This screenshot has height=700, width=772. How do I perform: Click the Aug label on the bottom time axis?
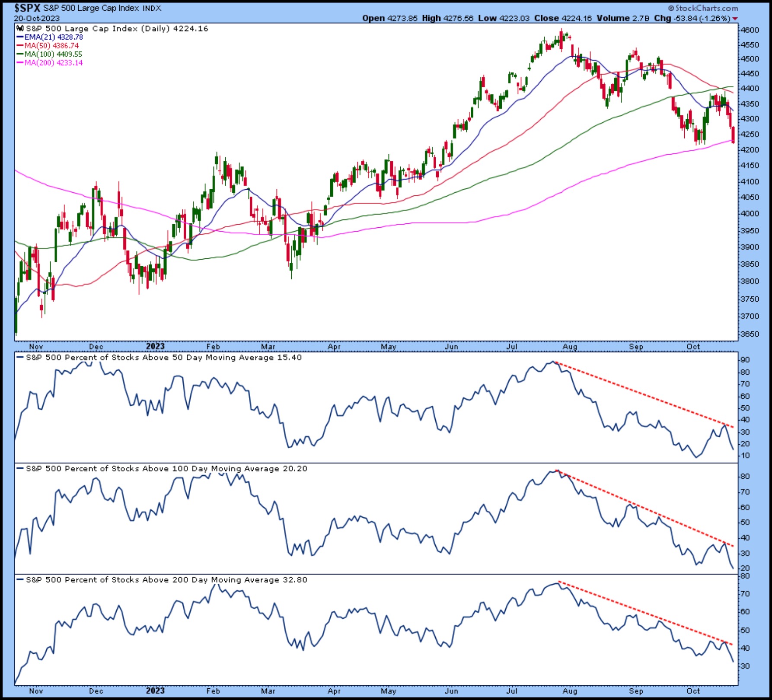(570, 691)
